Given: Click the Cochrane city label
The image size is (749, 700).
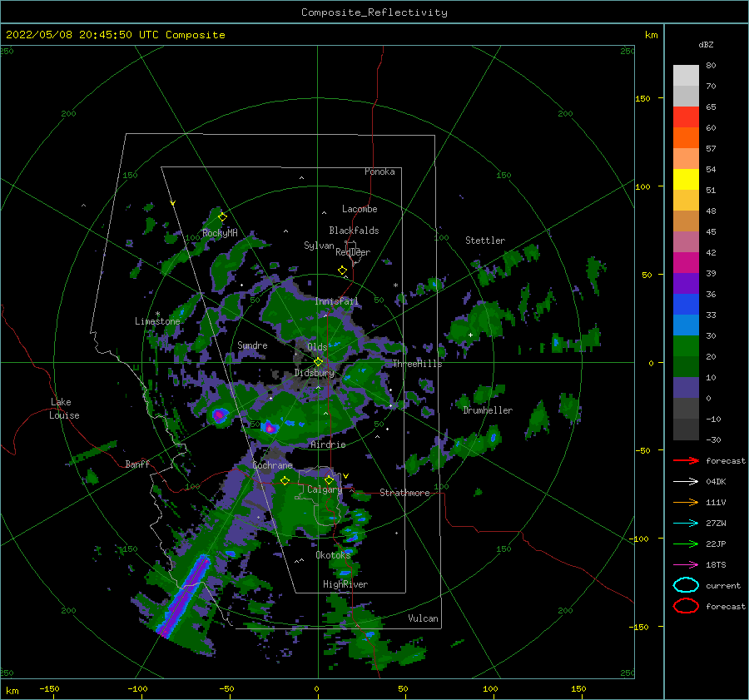Looking at the screenshot, I should (272, 465).
